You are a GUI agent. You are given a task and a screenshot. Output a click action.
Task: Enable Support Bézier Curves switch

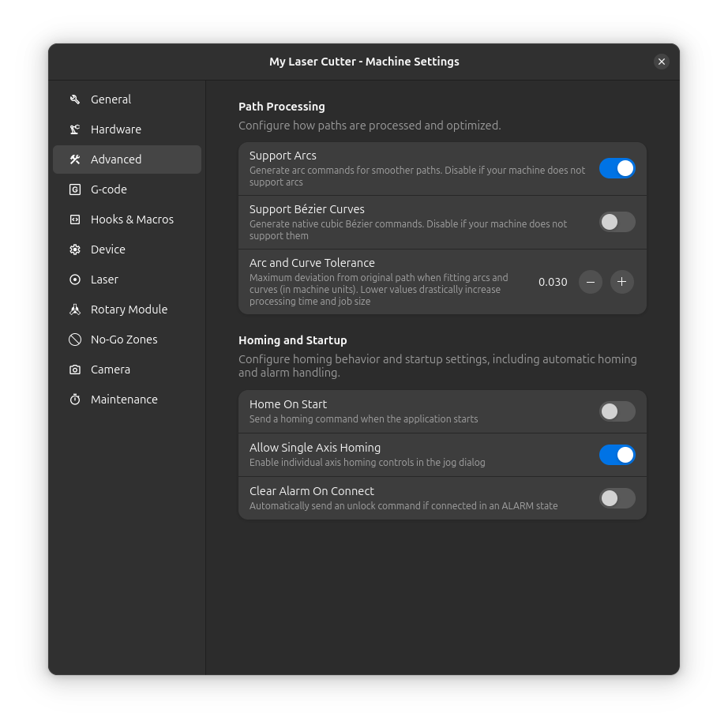pos(617,222)
